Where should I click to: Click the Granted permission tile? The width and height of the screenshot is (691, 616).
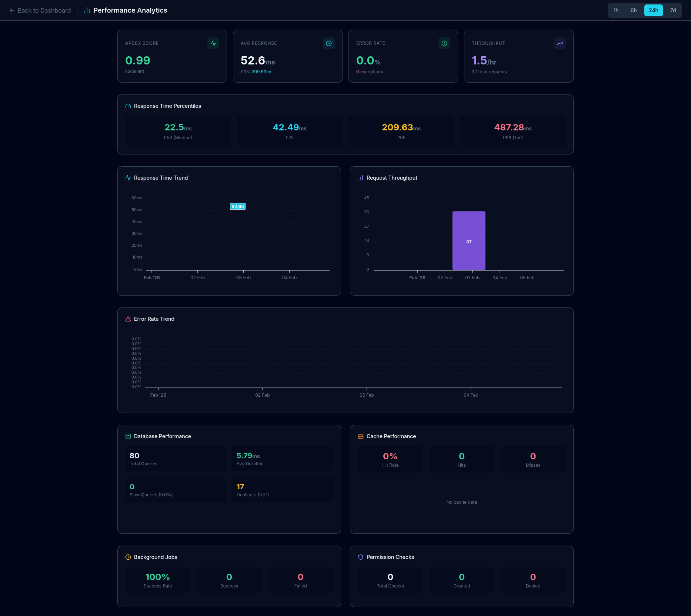click(x=462, y=580)
